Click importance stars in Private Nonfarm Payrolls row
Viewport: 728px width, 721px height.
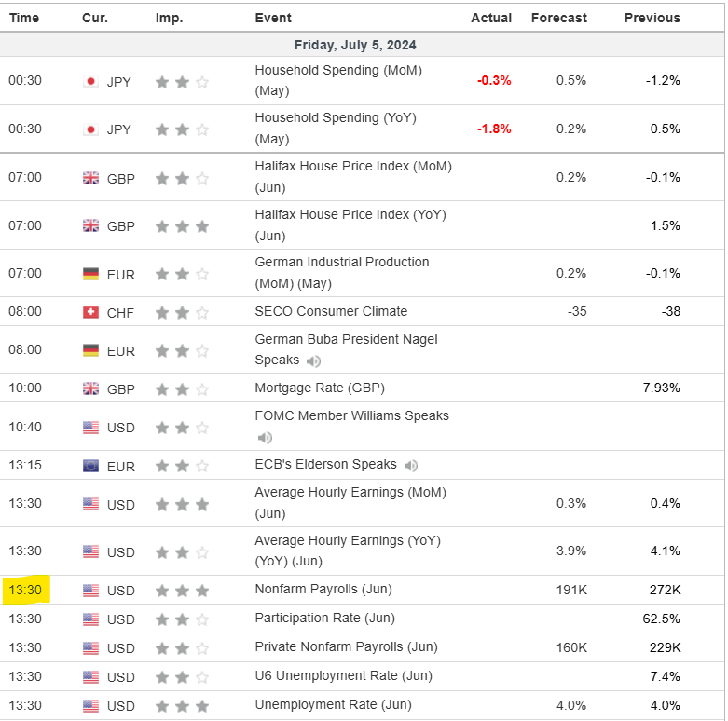182,648
